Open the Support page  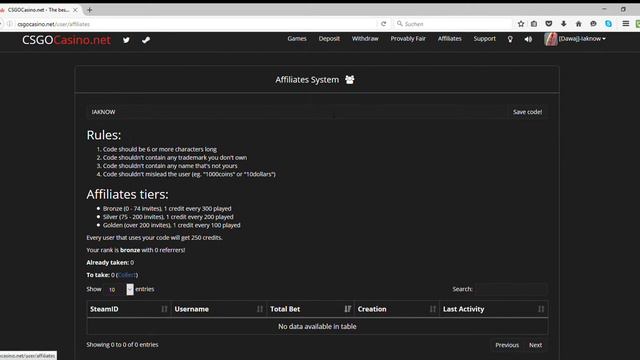(x=484, y=39)
